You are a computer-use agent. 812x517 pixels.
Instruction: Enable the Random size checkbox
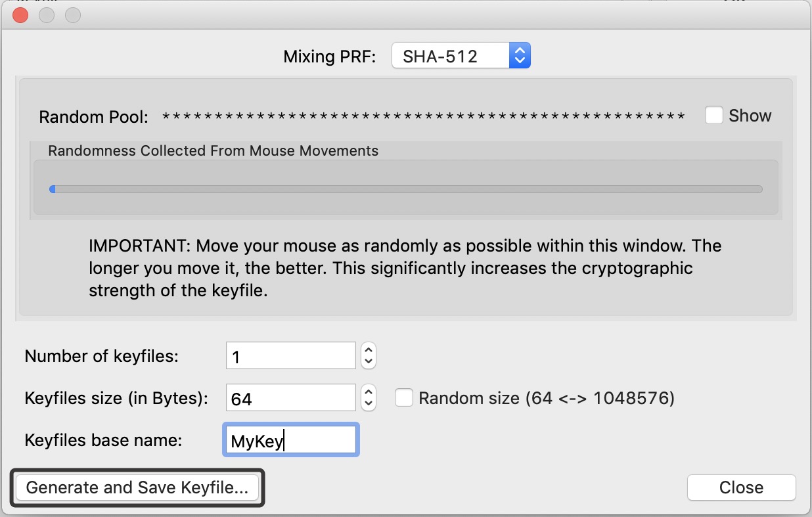[404, 397]
